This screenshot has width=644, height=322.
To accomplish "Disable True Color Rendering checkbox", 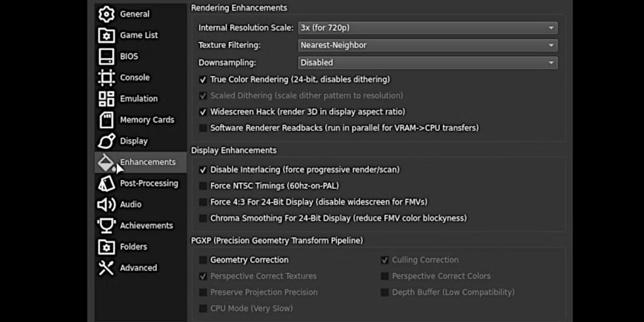I will click(203, 80).
